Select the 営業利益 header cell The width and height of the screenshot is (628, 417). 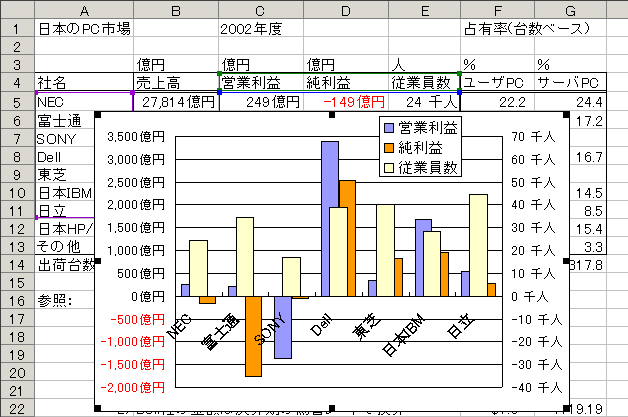pyautogui.click(x=261, y=82)
